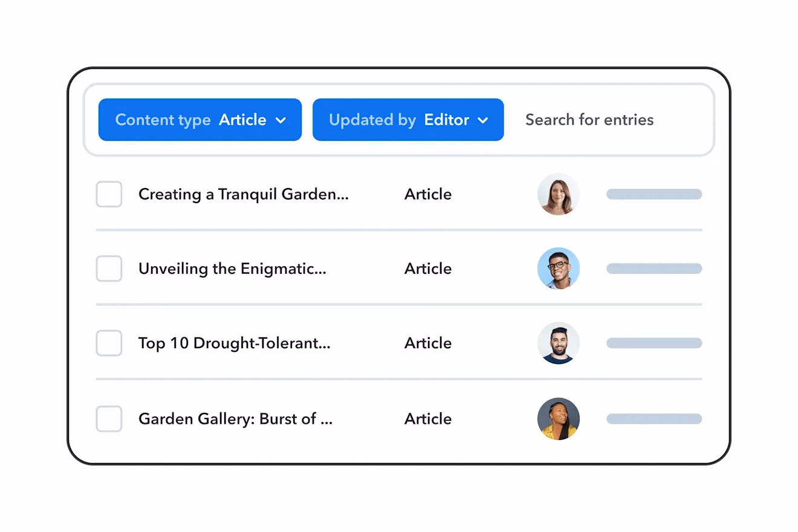Open Unveiling the Enigmatic entry title
Viewport: 798px width, 532px height.
coord(232,268)
